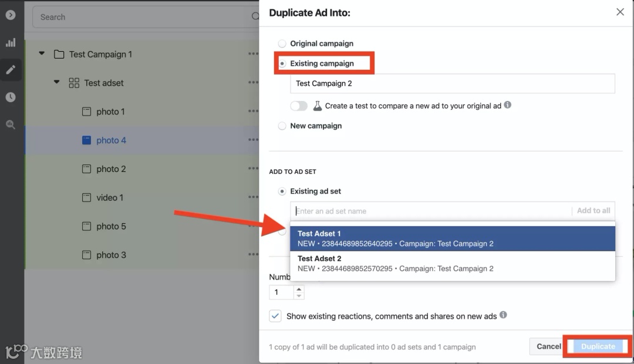The image size is (634, 364).
Task: Open more options for photo 2
Action: 254,168
